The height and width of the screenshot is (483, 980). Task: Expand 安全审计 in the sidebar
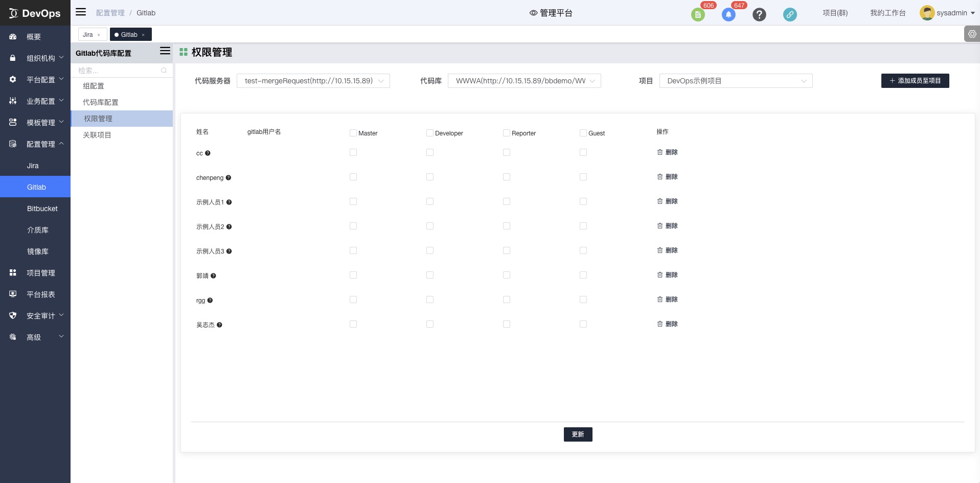(x=35, y=316)
